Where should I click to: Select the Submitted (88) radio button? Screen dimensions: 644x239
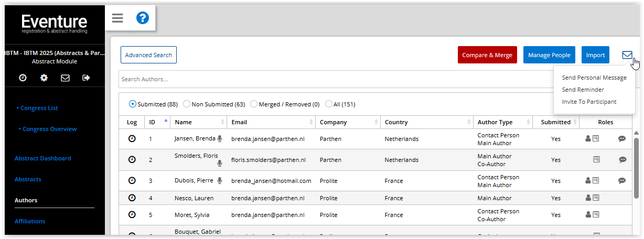133,104
